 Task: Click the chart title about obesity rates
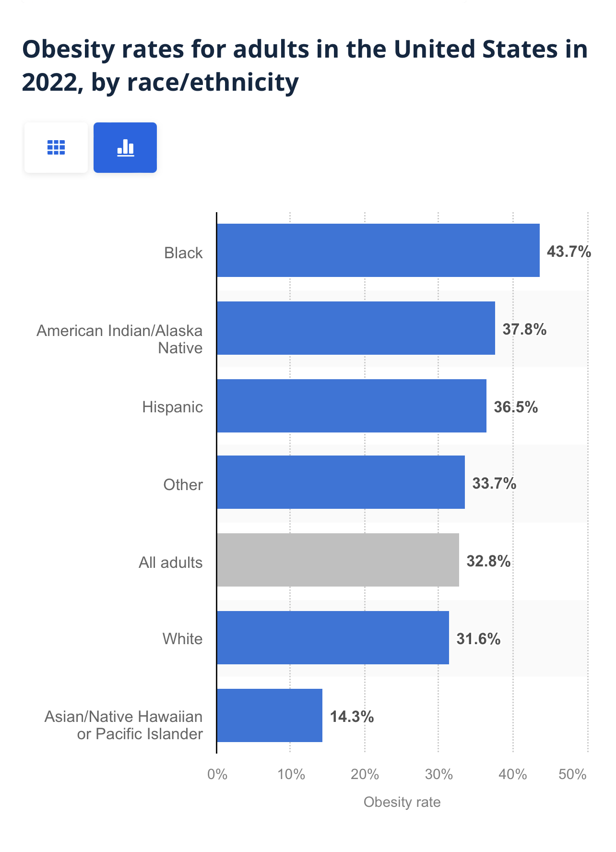point(305,65)
